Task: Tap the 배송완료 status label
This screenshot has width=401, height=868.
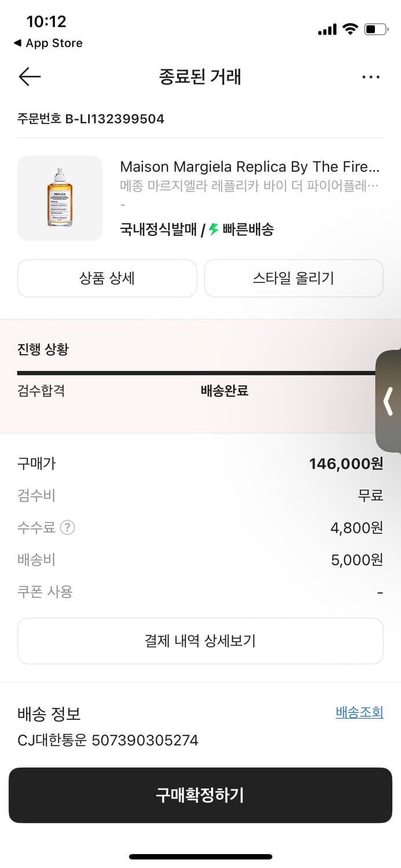Action: pos(224,391)
